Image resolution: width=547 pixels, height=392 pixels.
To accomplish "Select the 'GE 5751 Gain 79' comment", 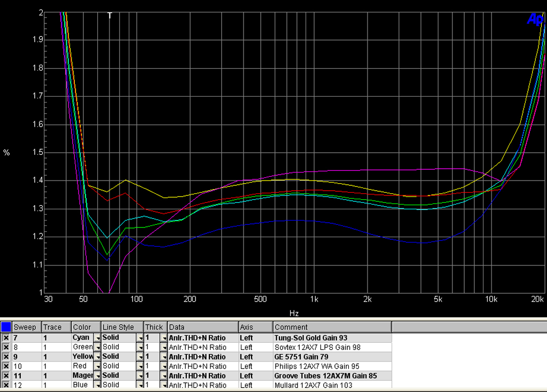I will pyautogui.click(x=301, y=357).
